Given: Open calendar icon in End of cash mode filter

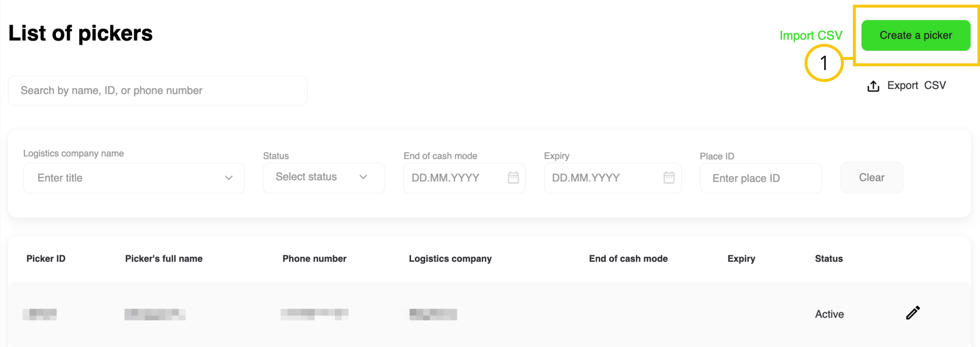Looking at the screenshot, I should click(x=513, y=177).
